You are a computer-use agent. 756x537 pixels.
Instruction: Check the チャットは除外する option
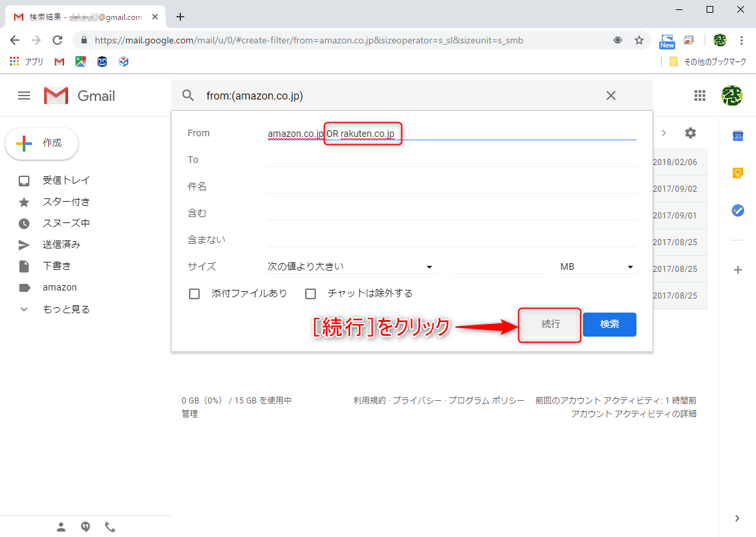[x=311, y=293]
